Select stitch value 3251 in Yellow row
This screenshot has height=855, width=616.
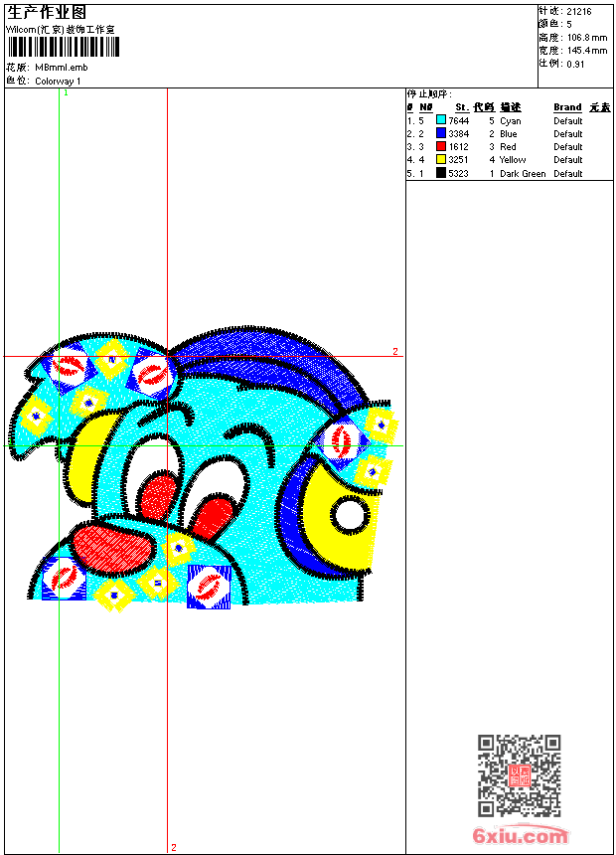click(x=458, y=160)
